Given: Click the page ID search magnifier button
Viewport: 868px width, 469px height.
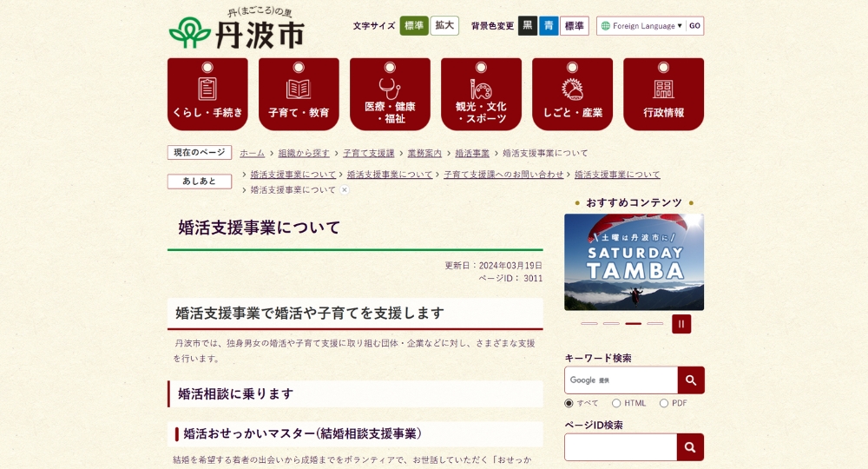Looking at the screenshot, I should (x=690, y=447).
